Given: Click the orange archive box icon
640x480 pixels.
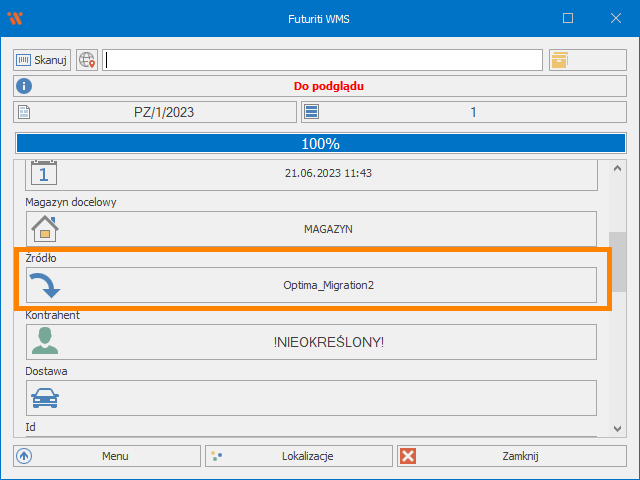Looking at the screenshot, I should point(559,60).
